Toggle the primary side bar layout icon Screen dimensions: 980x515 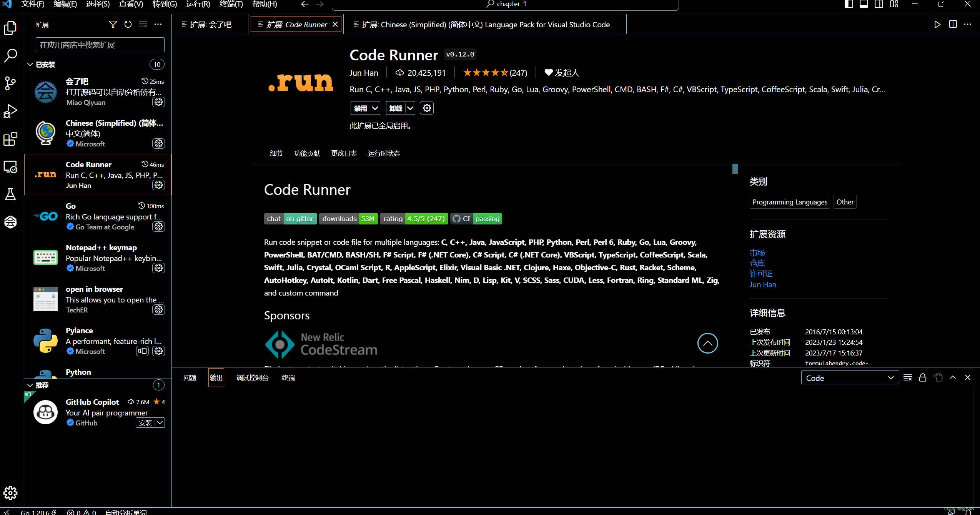[x=849, y=4]
